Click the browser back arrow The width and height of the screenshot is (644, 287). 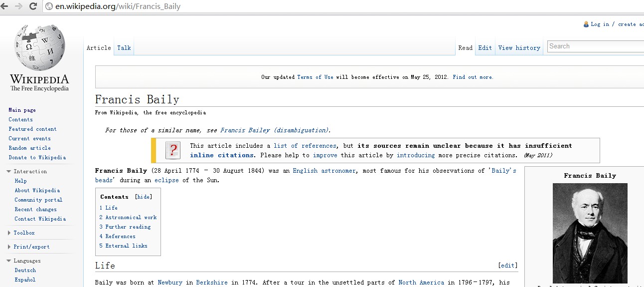pyautogui.click(x=4, y=6)
